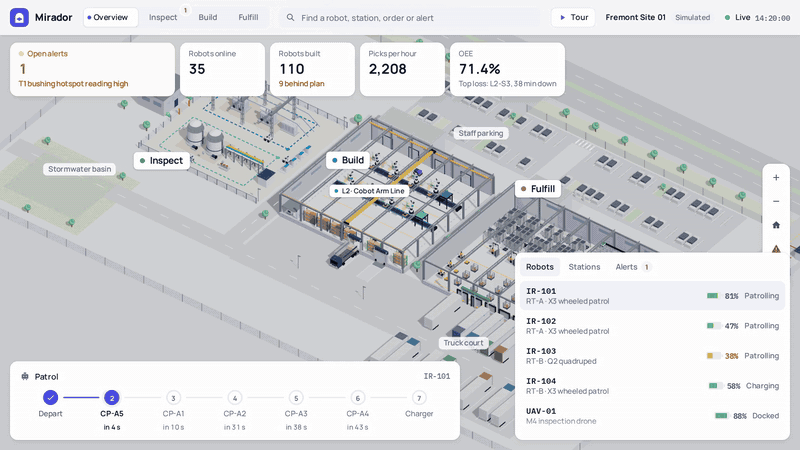The height and width of the screenshot is (450, 800).
Task: Switch to the Build tab
Action: (x=208, y=17)
